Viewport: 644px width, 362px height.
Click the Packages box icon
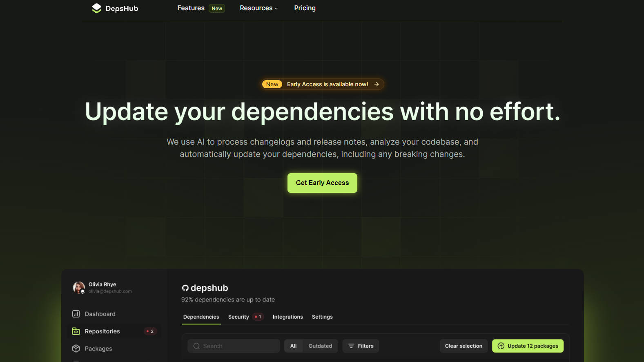point(76,349)
